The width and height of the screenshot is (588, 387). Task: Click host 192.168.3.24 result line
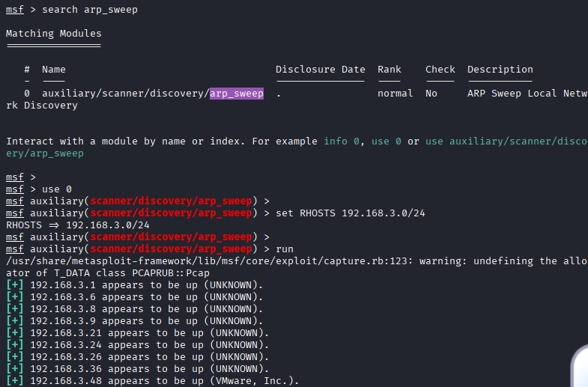[x=138, y=345]
